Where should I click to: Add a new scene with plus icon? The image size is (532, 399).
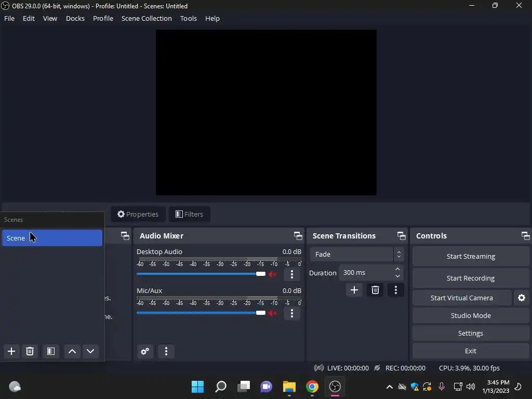click(x=11, y=351)
